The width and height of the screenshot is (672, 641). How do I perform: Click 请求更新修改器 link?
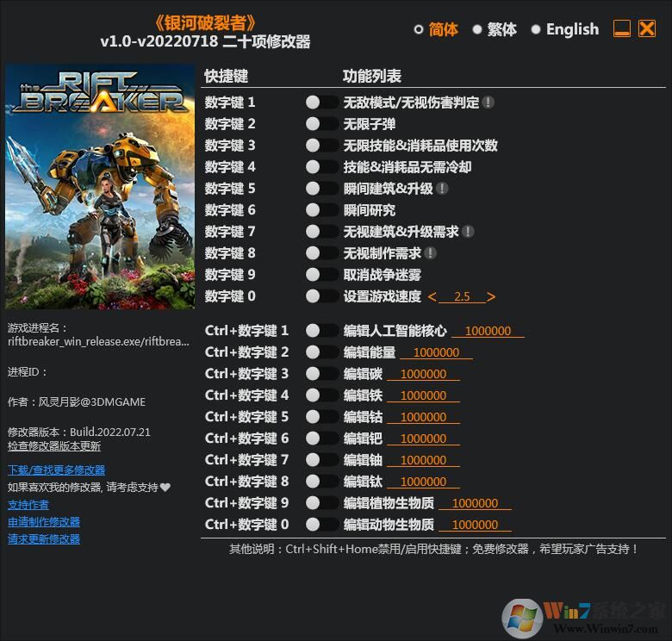[44, 538]
